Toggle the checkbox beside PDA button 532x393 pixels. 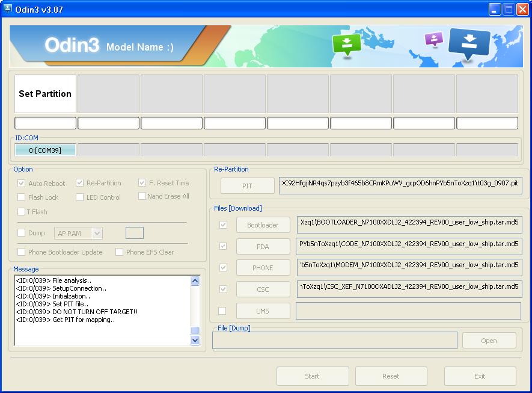223,246
